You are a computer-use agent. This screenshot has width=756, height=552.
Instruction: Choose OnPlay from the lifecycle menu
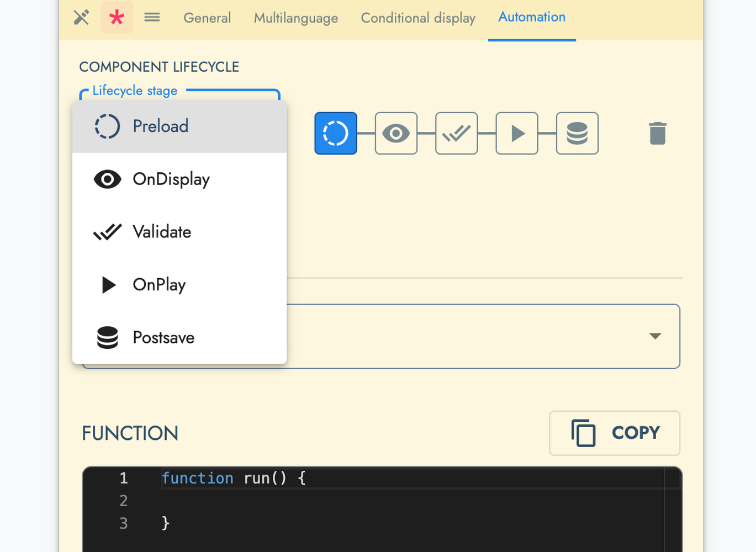pos(159,285)
